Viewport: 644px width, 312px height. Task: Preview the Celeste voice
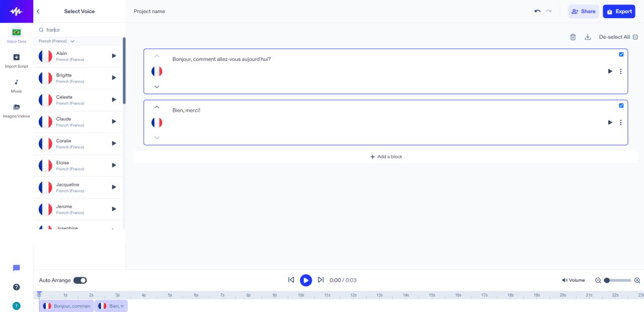pyautogui.click(x=114, y=100)
